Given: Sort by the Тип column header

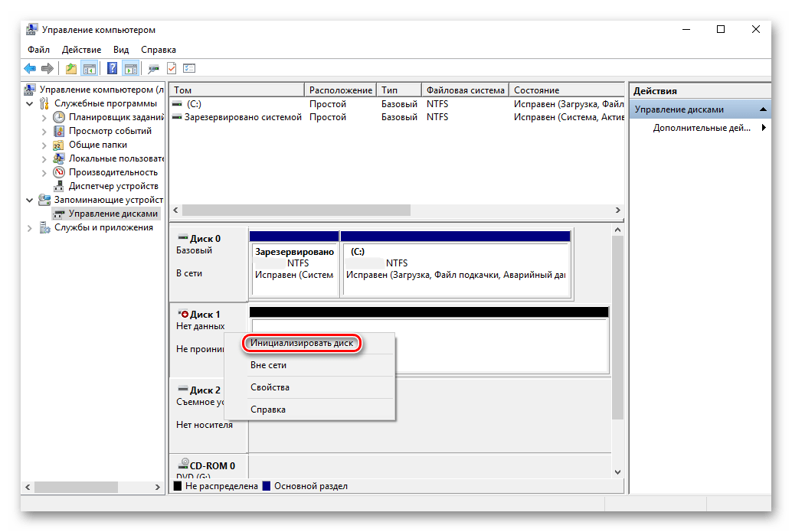Looking at the screenshot, I should pyautogui.click(x=399, y=90).
